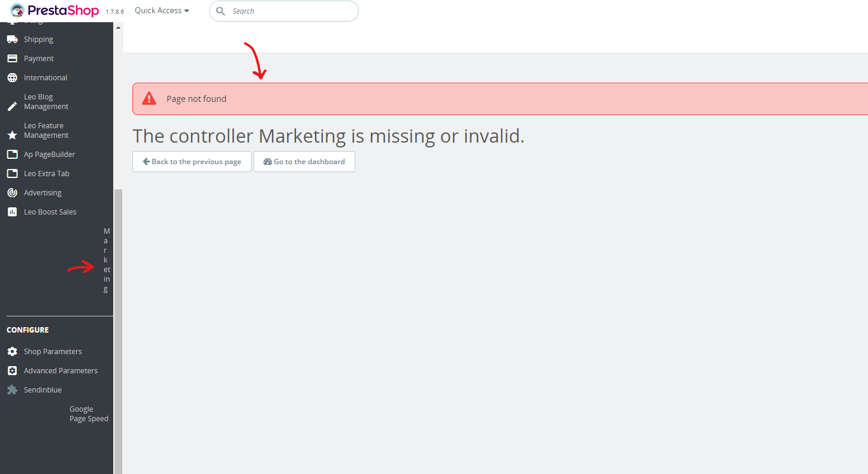The image size is (868, 474).
Task: Click the sidebar scroll up arrow
Action: pos(118,28)
